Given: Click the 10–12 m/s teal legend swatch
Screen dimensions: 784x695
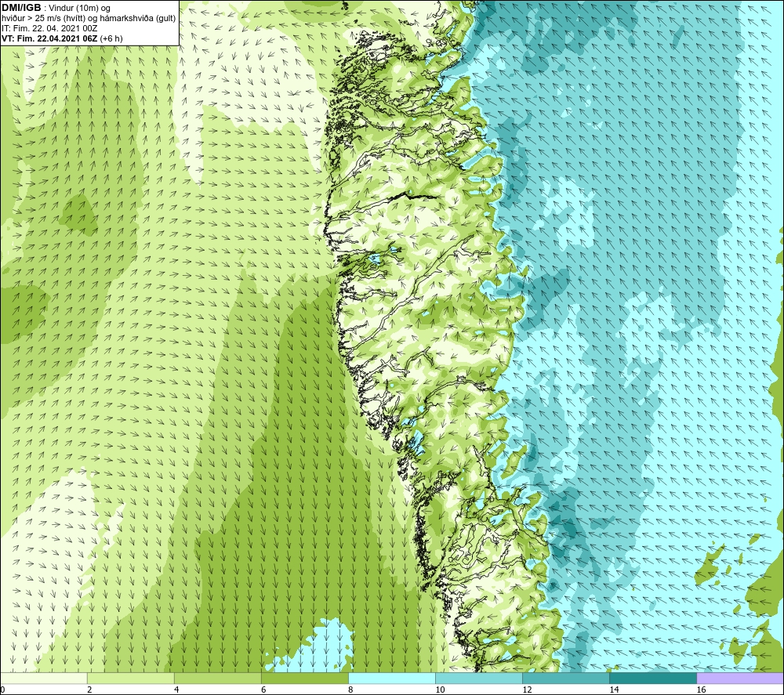Looking at the screenshot, I should click(x=479, y=678).
